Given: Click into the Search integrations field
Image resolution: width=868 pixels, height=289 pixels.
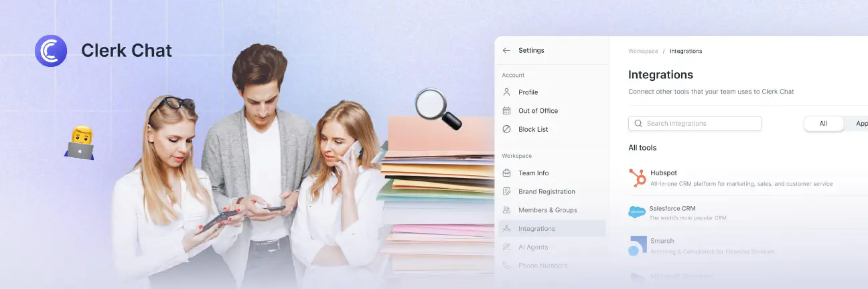Looking at the screenshot, I should click(695, 123).
